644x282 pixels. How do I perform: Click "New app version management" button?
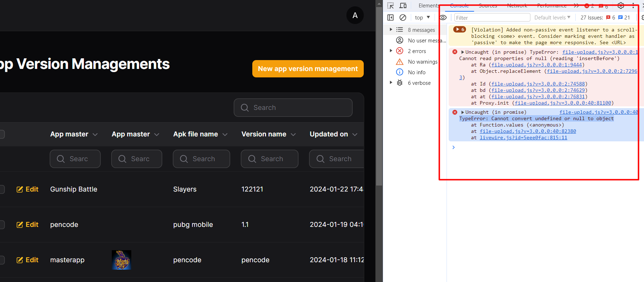click(x=308, y=69)
